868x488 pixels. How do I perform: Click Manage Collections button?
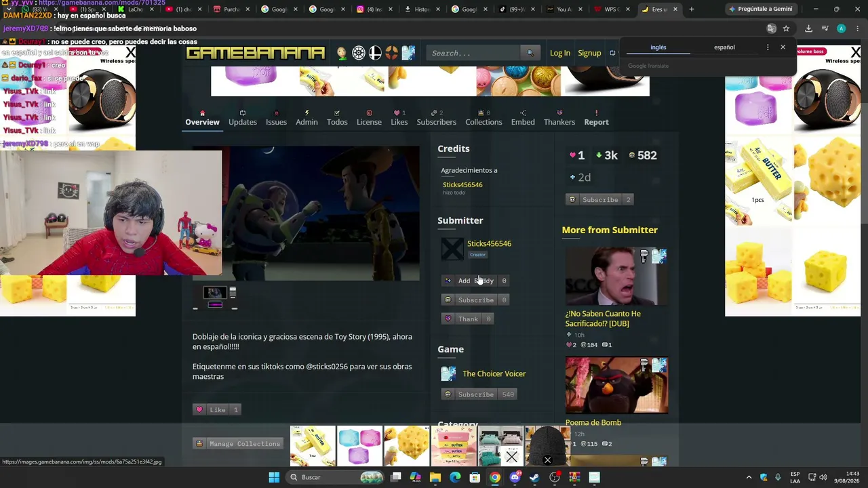(x=237, y=443)
